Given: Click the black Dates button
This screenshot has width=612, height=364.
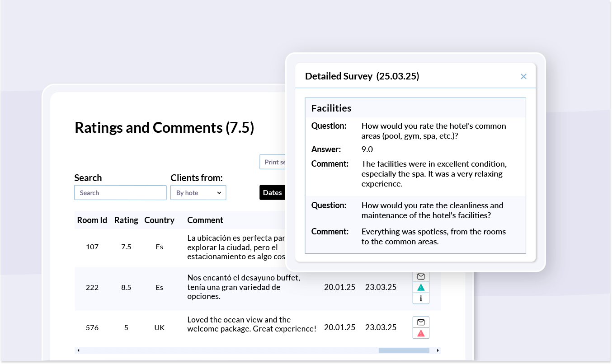Looking at the screenshot, I should tap(272, 192).
